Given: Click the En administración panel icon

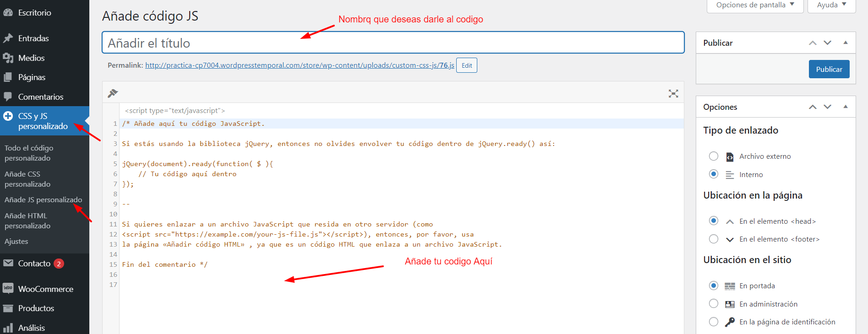Looking at the screenshot, I should tap(730, 304).
